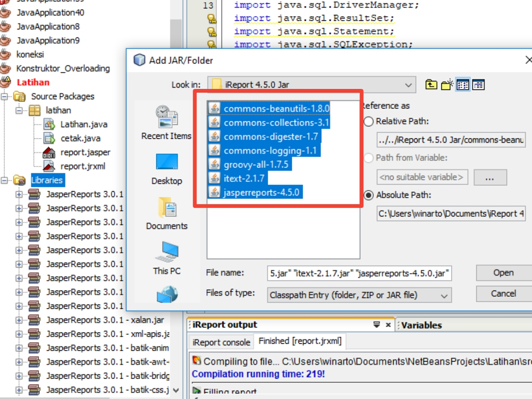Viewport: 532px width, 399px height.
Task: Click hint bulb on import java.sql.Statement line
Action: [212, 32]
